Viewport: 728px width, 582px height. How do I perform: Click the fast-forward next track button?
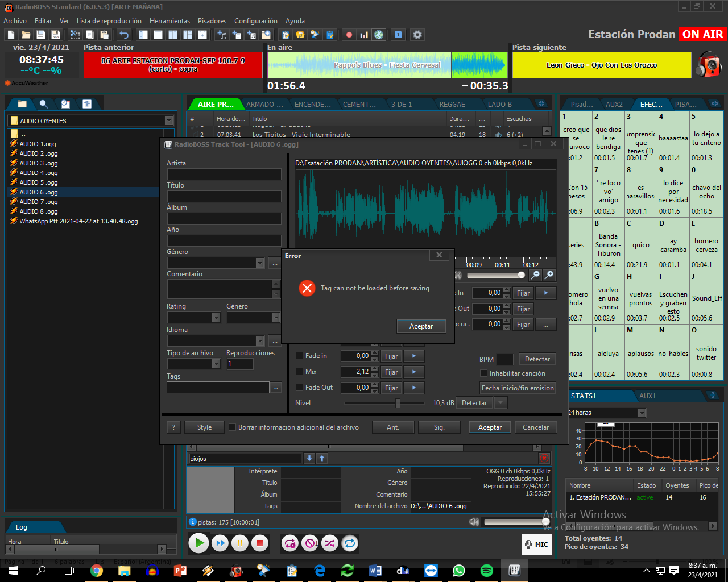pos(220,543)
